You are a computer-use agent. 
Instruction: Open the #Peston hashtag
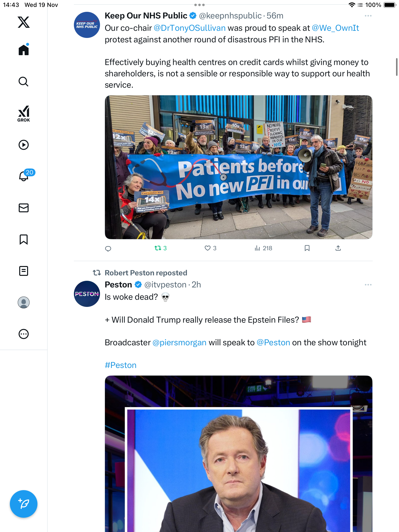(x=120, y=365)
